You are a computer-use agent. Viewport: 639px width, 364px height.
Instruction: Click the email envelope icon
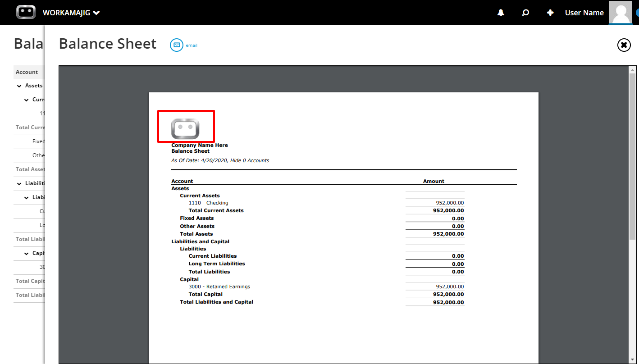[177, 45]
